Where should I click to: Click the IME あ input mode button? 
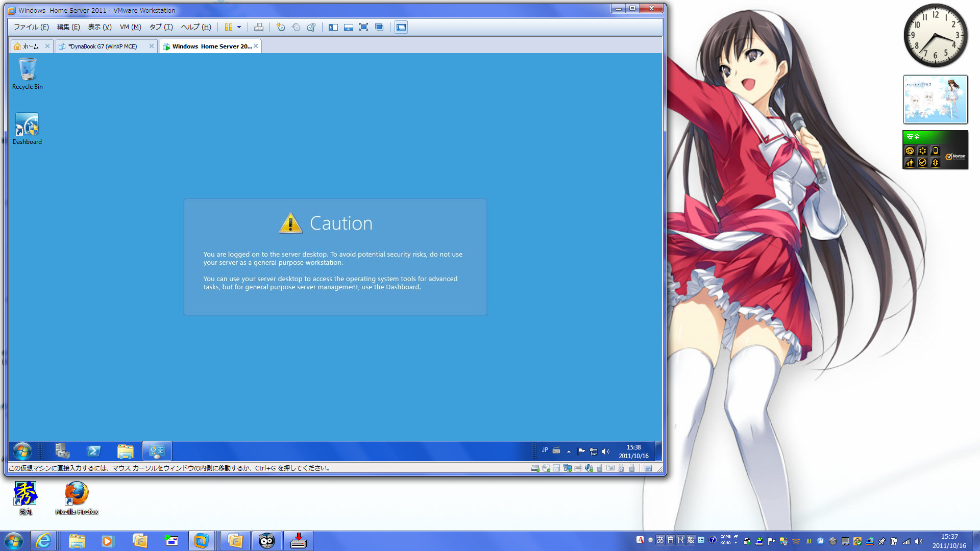[660, 540]
